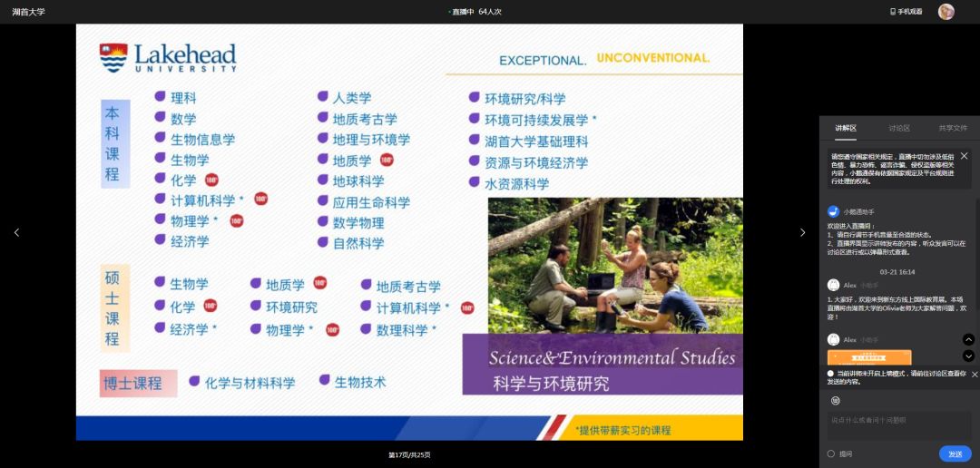This screenshot has height=468, width=980.
Task: Click the 湖首大学 title at top left
Action: (x=28, y=12)
